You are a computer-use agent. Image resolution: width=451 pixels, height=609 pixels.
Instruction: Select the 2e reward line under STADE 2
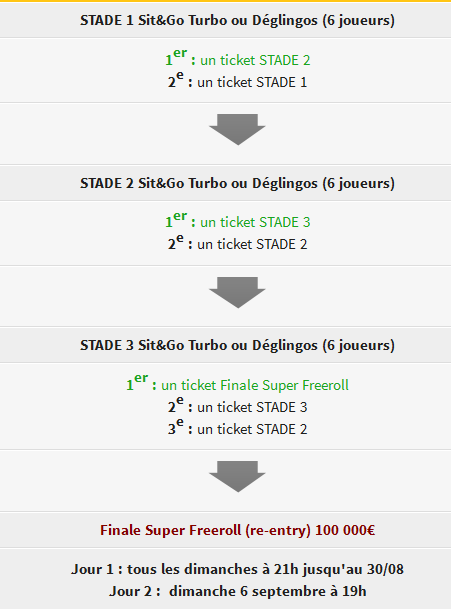pos(237,243)
